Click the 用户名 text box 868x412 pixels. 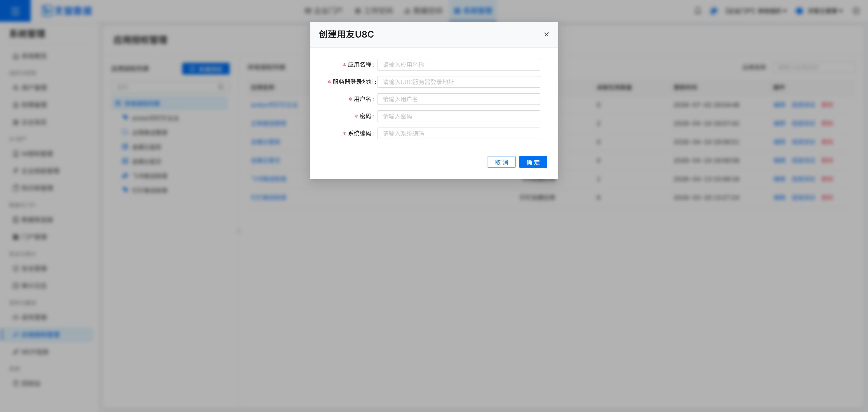(458, 99)
